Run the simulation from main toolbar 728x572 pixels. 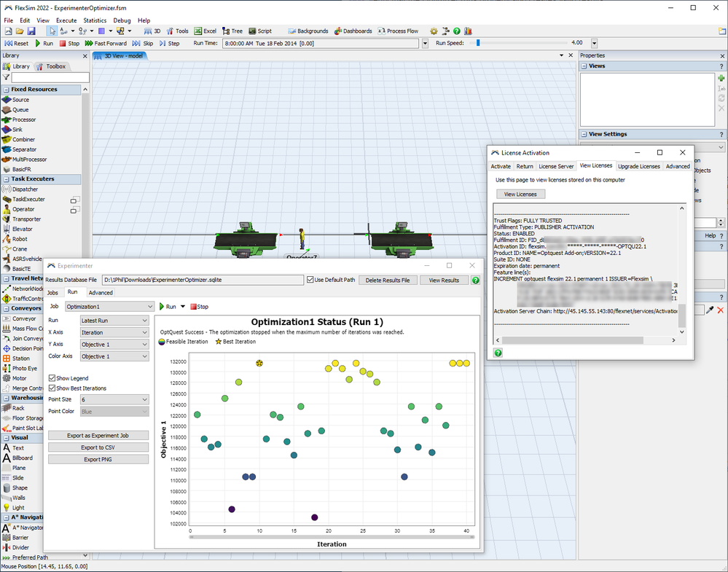click(x=44, y=43)
